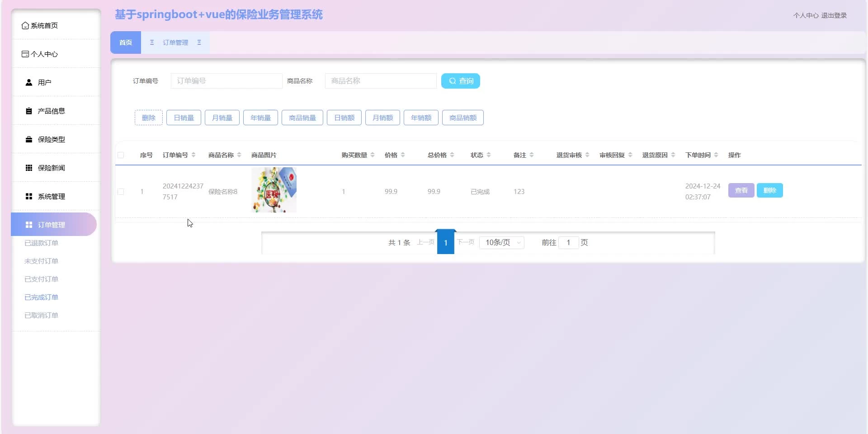Open the 保险名称8 product image
The height and width of the screenshot is (434, 868).
(274, 190)
